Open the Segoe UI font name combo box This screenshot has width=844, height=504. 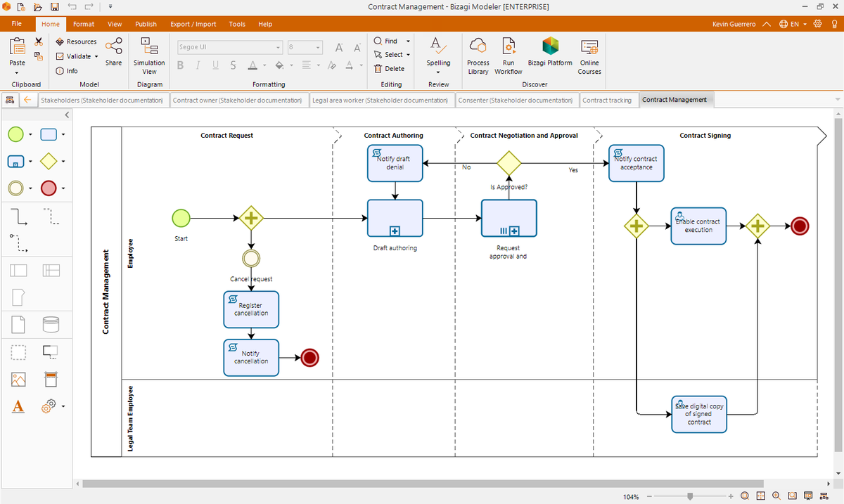click(x=230, y=48)
